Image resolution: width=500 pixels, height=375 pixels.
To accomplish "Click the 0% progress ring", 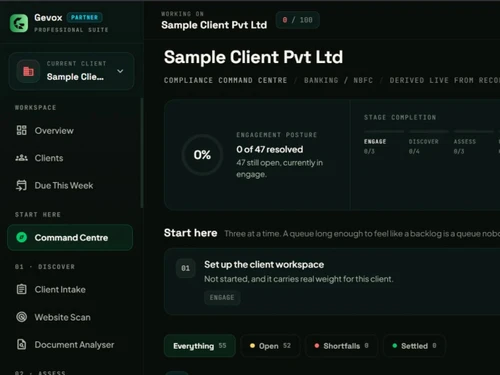I will click(202, 155).
